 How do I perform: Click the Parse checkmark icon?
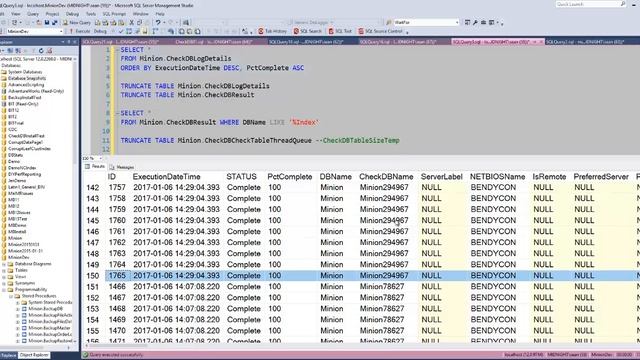click(121, 31)
